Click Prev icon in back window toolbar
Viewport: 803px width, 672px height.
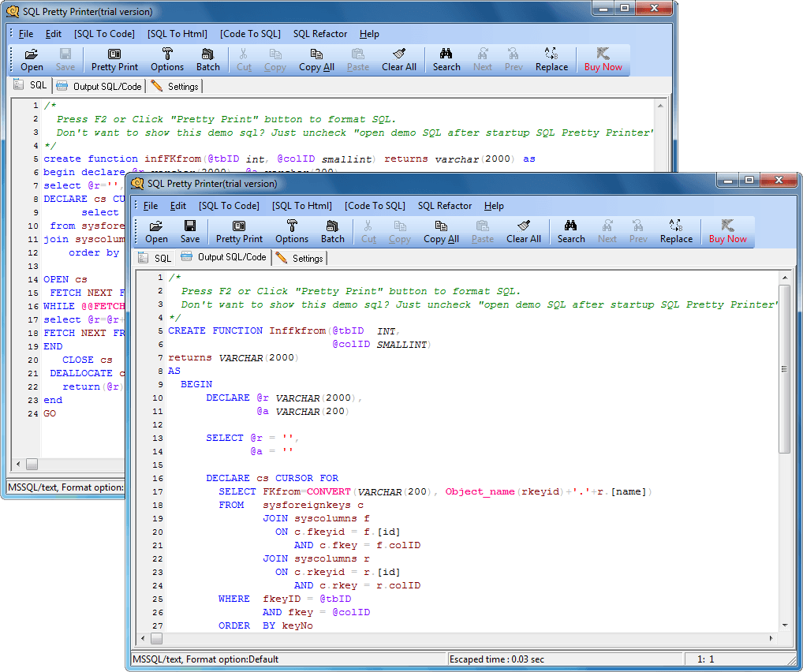point(514,59)
